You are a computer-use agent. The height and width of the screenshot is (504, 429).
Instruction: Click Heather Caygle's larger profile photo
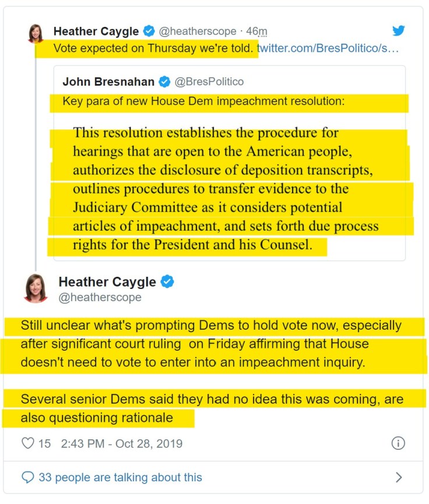pyautogui.click(x=36, y=288)
